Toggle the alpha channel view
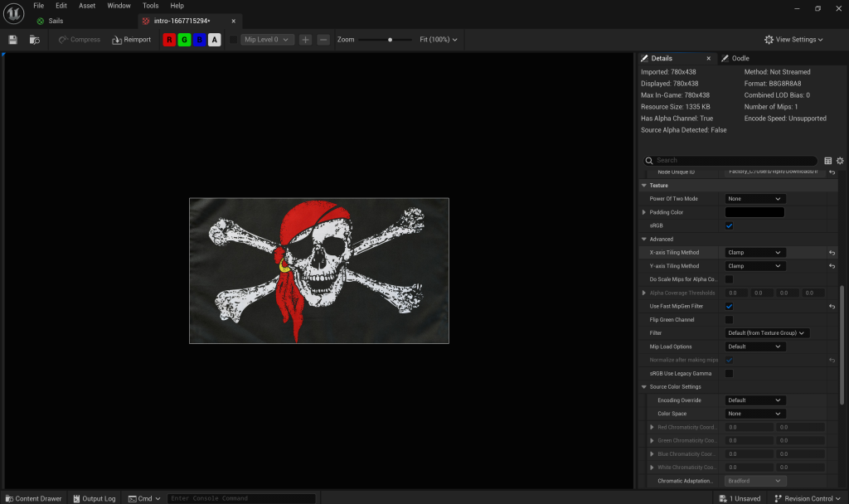The width and height of the screenshot is (849, 504). [x=215, y=40]
